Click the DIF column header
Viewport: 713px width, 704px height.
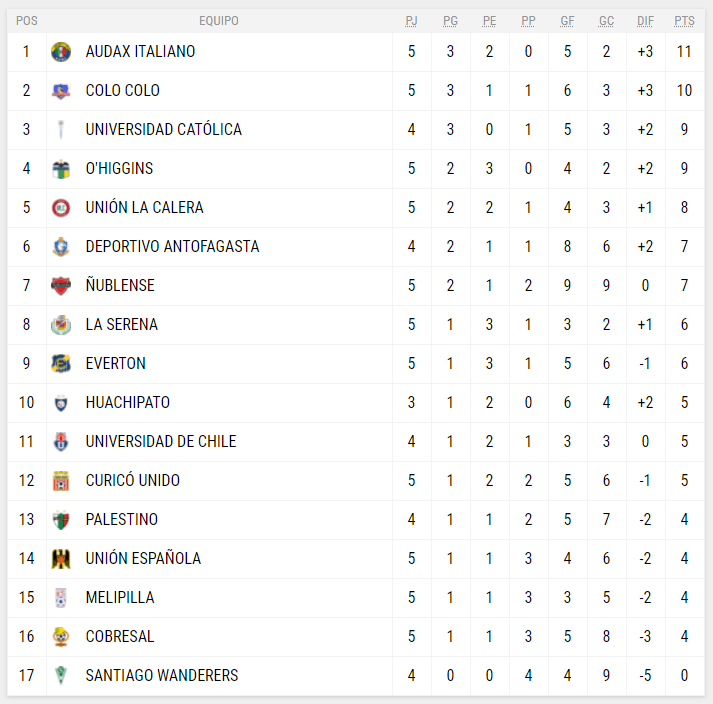(645, 21)
